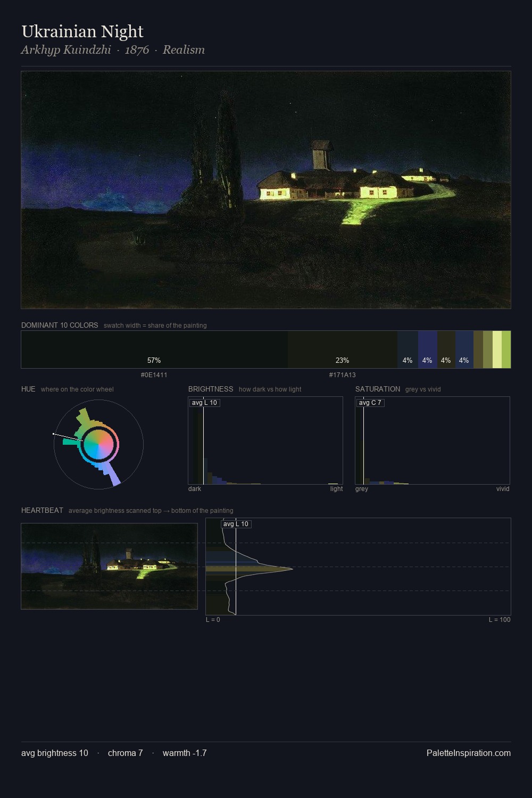Image resolution: width=532 pixels, height=798 pixels.
Task: Click 'grey vs vivid' caption
Action: [423, 389]
